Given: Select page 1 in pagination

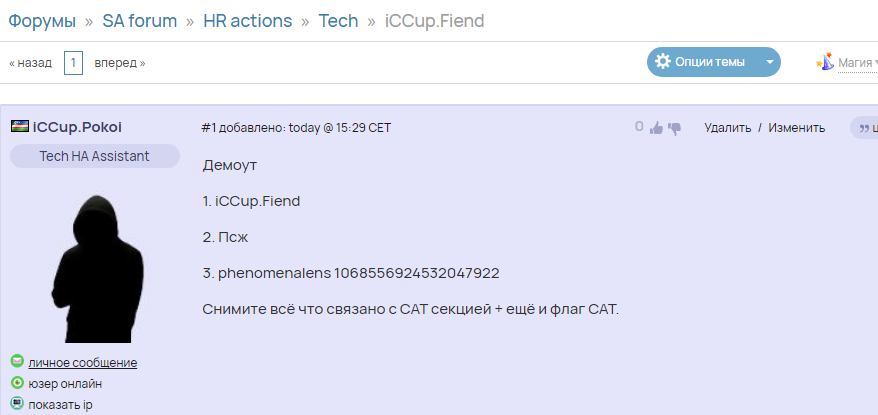Looking at the screenshot, I should click(73, 62).
